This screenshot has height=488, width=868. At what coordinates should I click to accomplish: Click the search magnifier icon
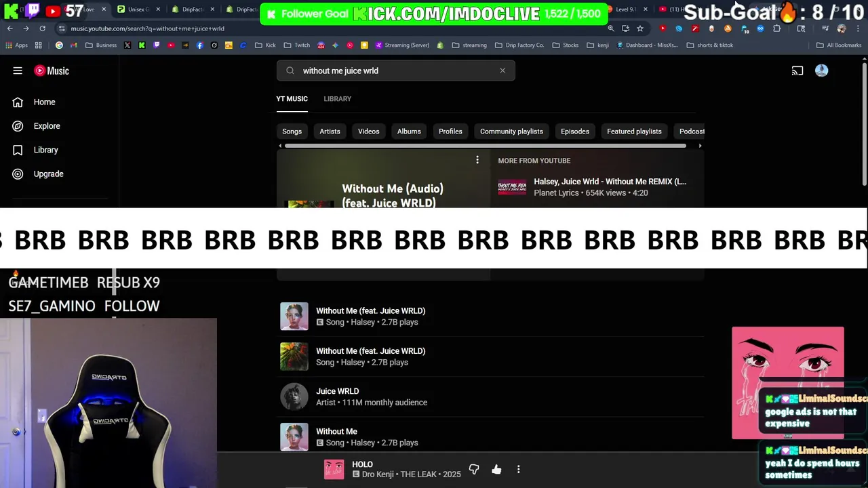tap(290, 70)
